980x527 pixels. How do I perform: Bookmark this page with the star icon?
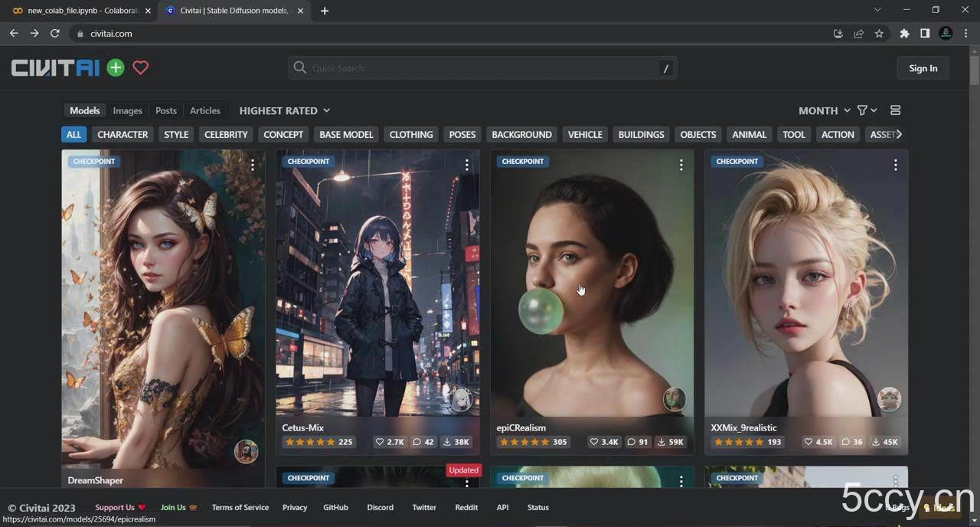click(x=879, y=34)
